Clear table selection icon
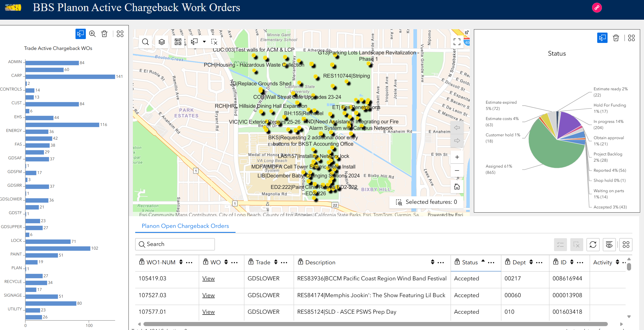 (x=577, y=245)
